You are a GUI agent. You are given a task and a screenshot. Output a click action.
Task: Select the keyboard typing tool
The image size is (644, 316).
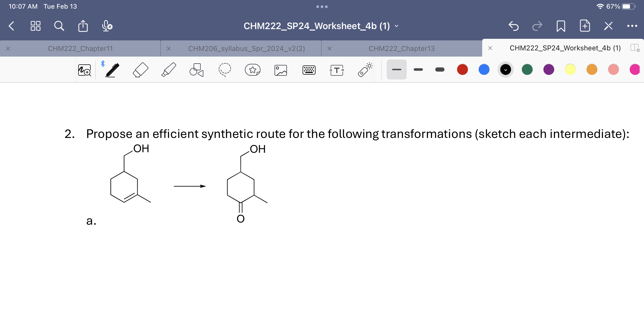tap(309, 70)
